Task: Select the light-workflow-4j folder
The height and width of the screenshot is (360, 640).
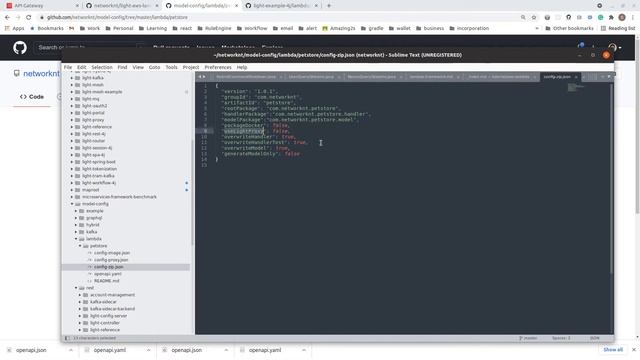Action: pyautogui.click(x=99, y=183)
